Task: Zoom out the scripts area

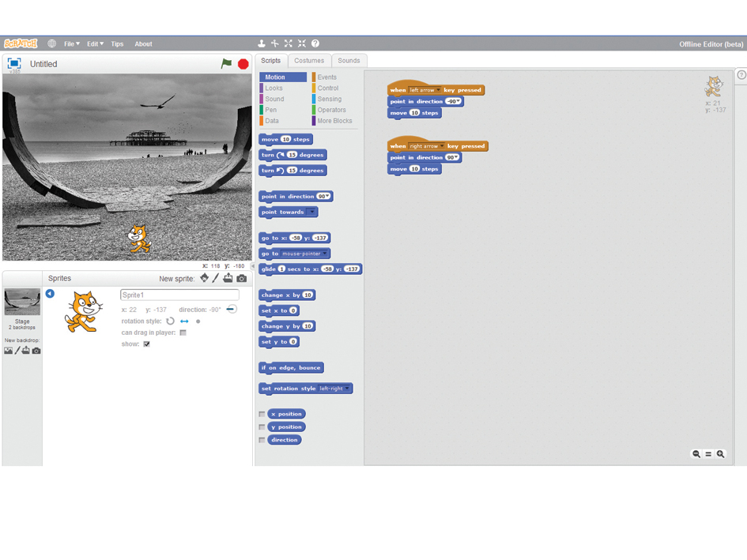Action: (696, 454)
